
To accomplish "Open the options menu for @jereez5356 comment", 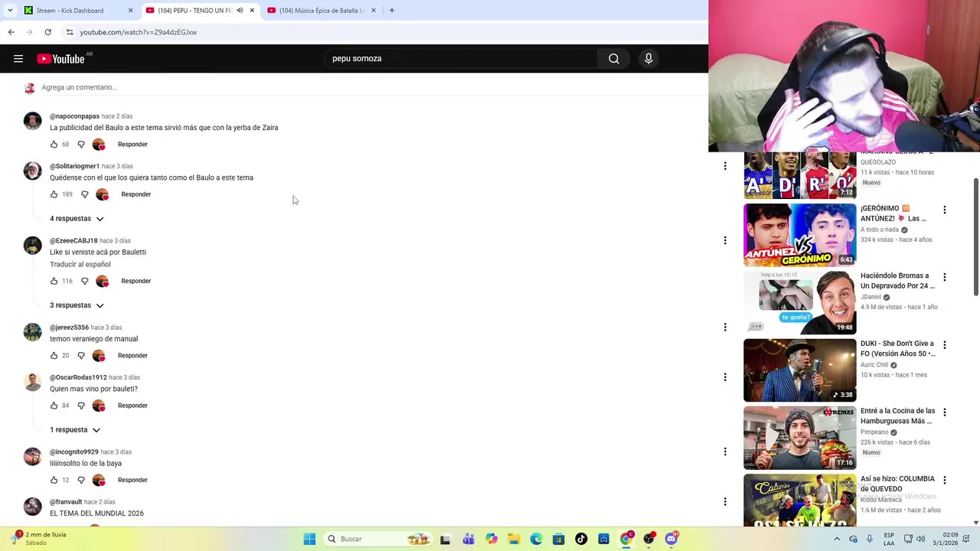I will coord(725,328).
